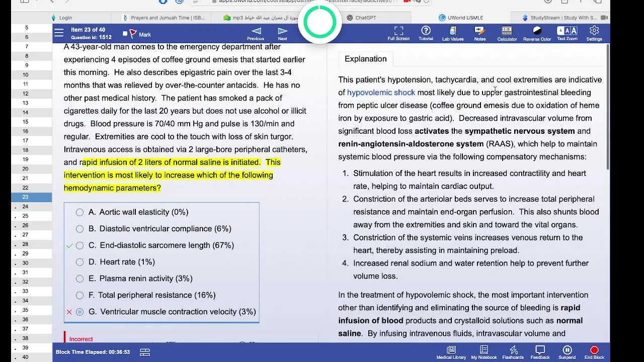The image size is (644, 362).
Task: Click the Block Time Elapsed text
Action: pos(93,352)
